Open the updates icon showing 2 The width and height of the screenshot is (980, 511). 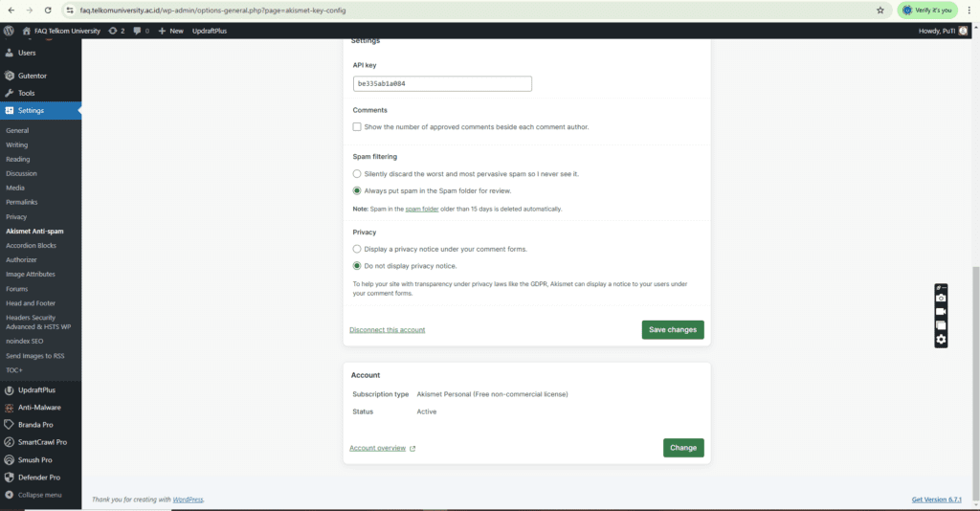tap(116, 31)
